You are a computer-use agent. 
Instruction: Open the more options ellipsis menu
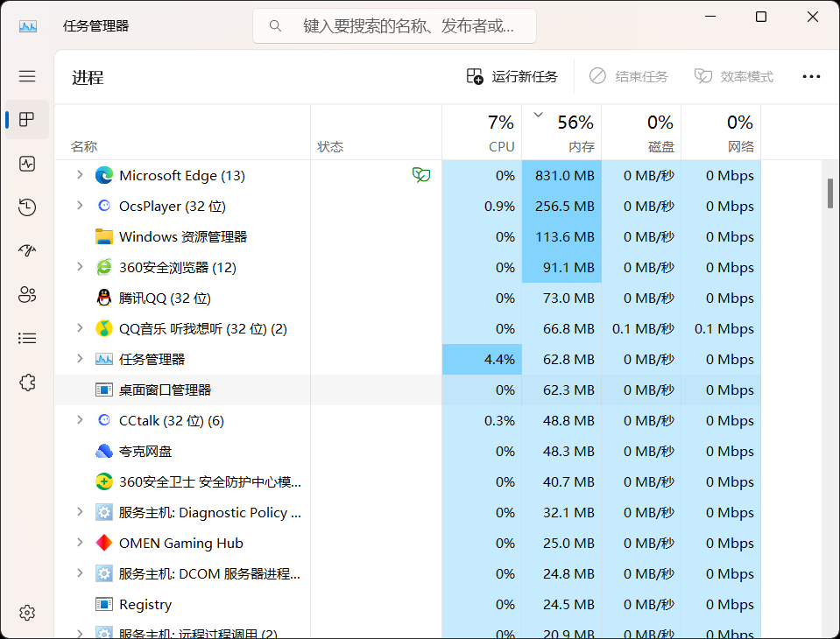(811, 76)
